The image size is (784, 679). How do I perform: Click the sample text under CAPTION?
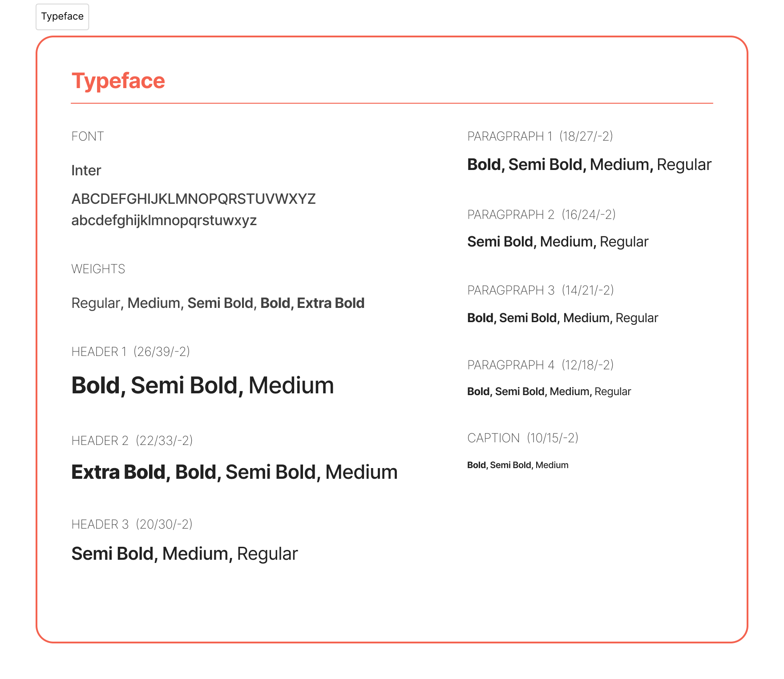518,465
